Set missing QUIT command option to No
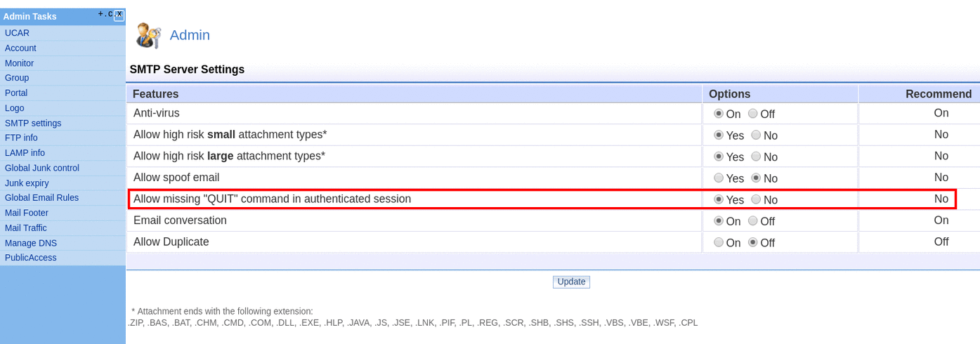Viewport: 980px width, 344px height. click(756, 199)
